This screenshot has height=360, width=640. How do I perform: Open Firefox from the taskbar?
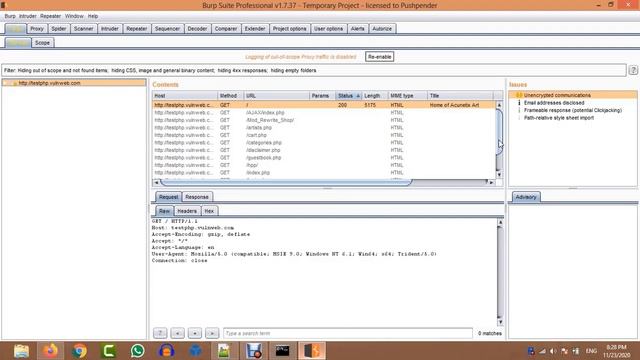51,351
